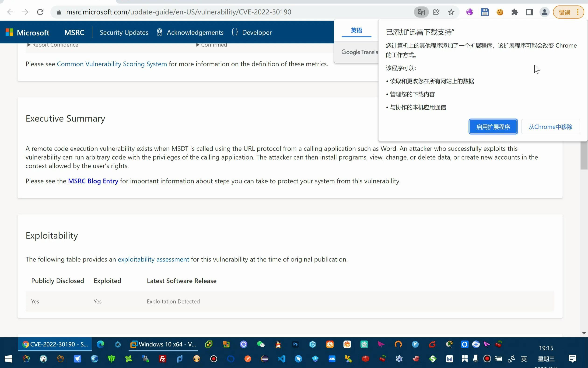Image resolution: width=588 pixels, height=368 pixels.
Task: Switch to the CVE-2022-30190 Chrome taskbar window
Action: [55, 344]
